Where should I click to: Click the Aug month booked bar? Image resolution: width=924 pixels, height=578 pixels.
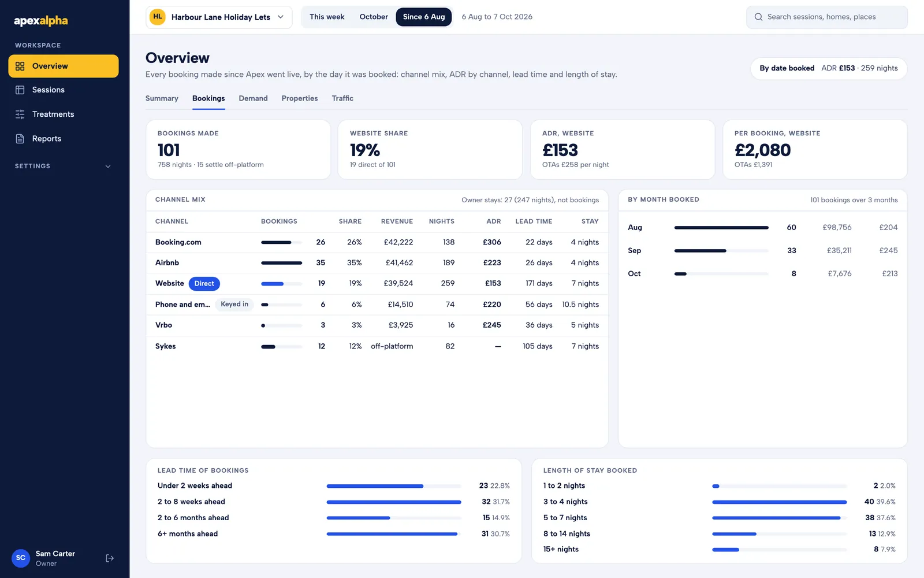pos(721,228)
